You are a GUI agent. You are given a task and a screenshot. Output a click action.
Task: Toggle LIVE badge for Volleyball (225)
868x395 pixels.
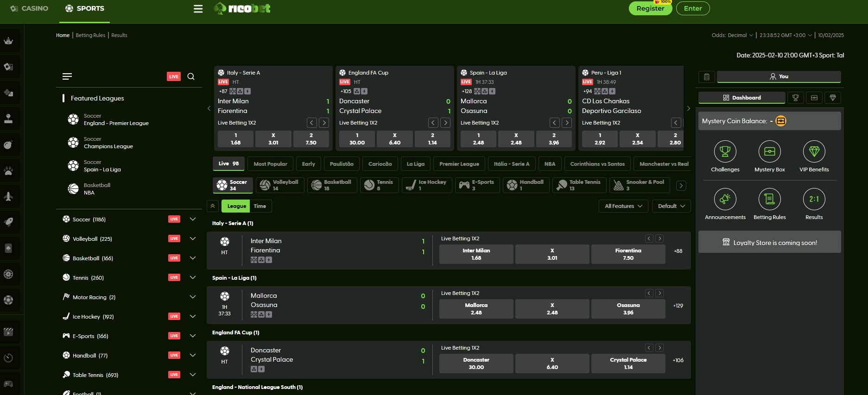174,238
